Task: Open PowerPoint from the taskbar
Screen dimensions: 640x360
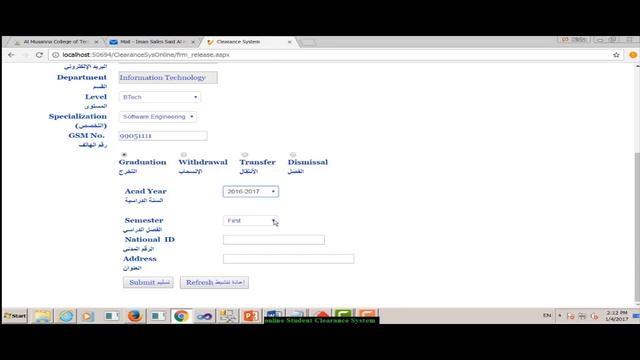Action: (251, 316)
